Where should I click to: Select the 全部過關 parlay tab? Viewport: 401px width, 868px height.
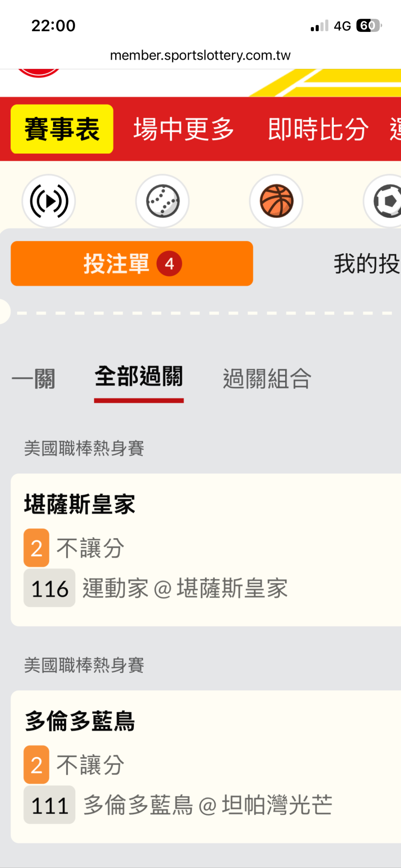click(x=139, y=377)
